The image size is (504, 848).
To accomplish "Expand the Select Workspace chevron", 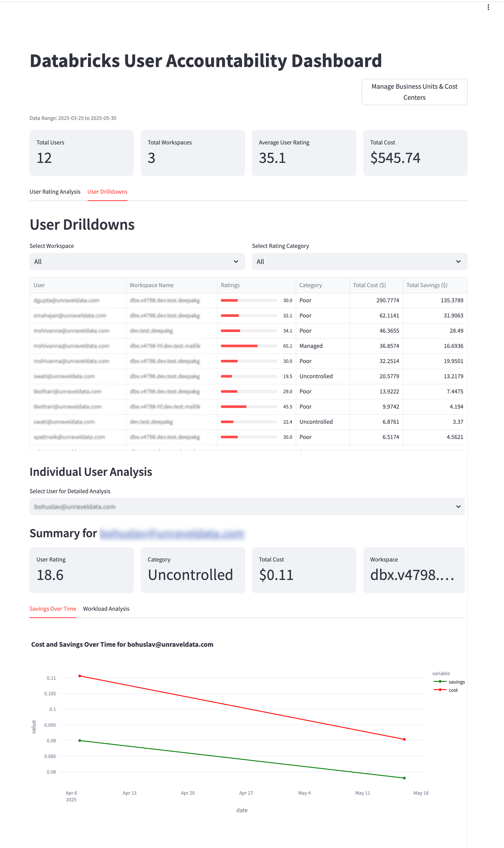I will point(237,262).
